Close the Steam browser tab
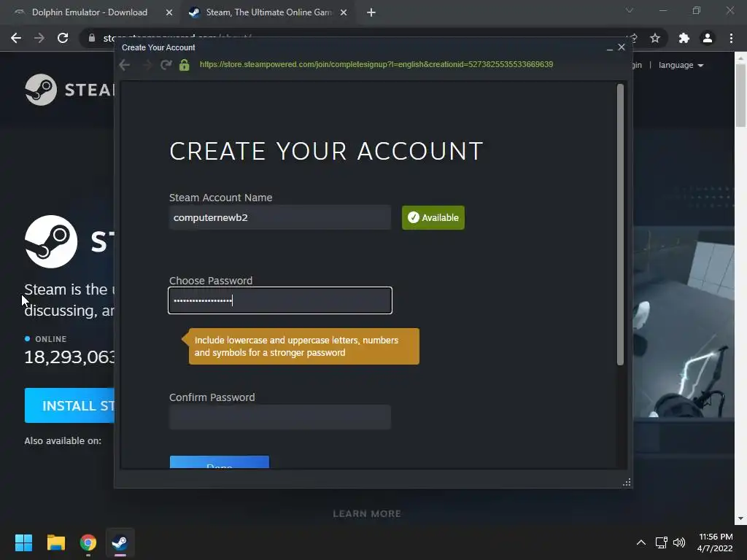Screen dimensions: 747x560 pyautogui.click(x=344, y=12)
